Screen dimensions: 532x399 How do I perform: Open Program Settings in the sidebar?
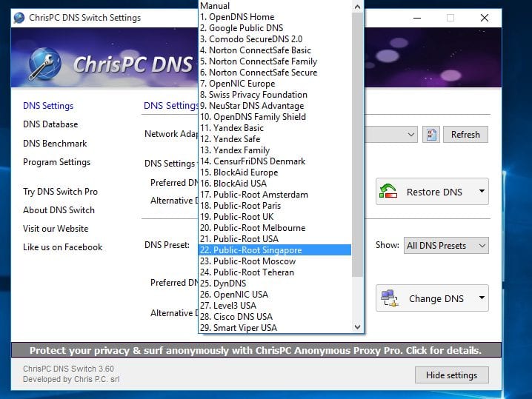56,162
